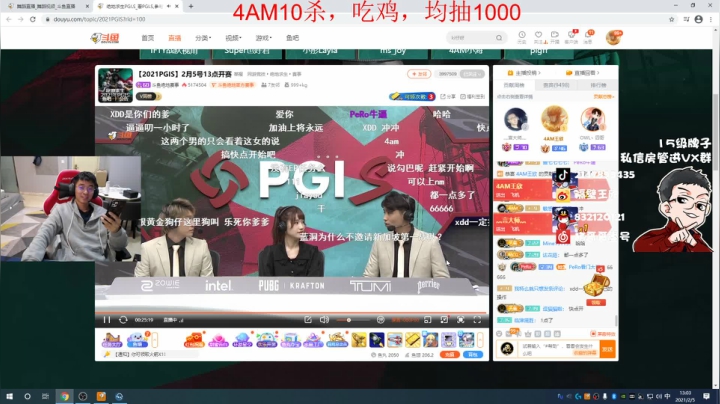Open Windows Start menu
The width and height of the screenshot is (720, 404).
pos(9,396)
